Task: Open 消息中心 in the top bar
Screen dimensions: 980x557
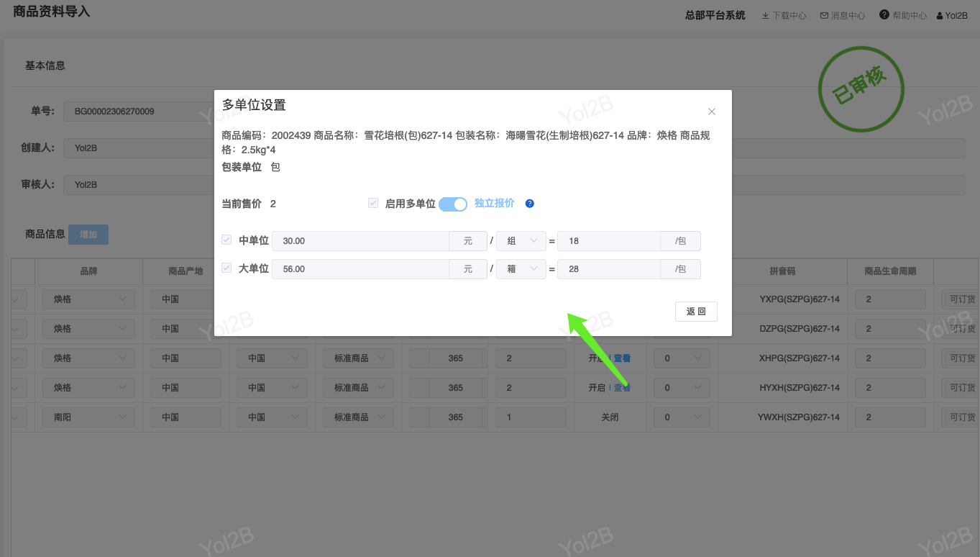Action: pos(843,15)
